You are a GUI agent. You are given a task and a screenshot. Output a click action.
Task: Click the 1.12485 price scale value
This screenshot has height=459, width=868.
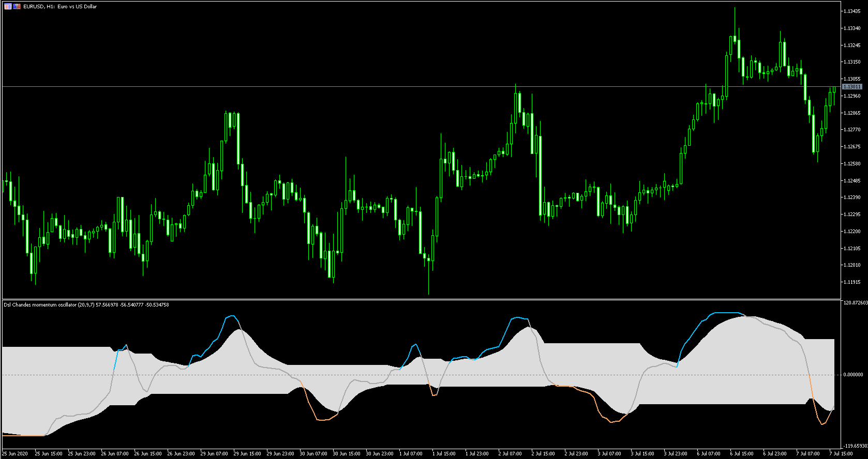852,181
